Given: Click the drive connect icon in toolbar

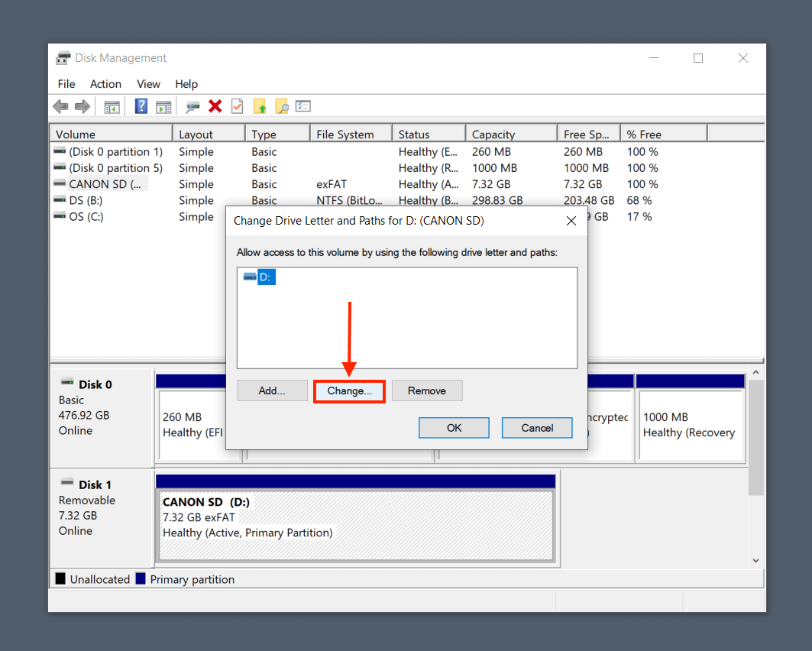Looking at the screenshot, I should 193,107.
